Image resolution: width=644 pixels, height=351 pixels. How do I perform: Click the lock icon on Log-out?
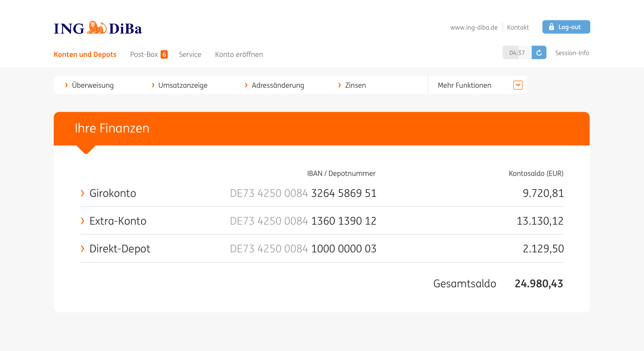[551, 27]
